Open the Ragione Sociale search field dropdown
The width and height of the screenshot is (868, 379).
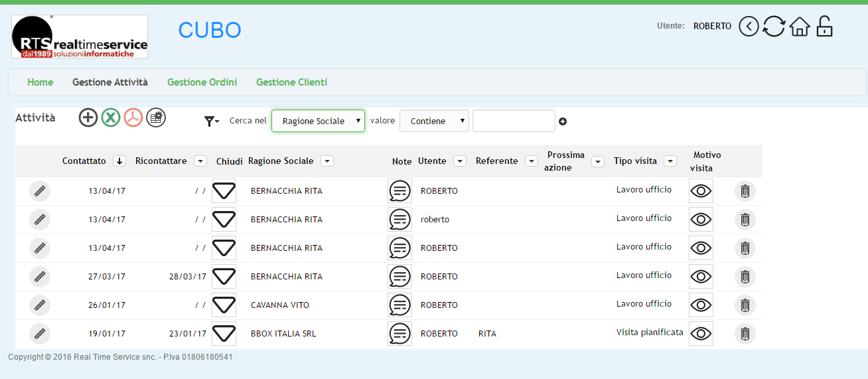[x=318, y=121]
